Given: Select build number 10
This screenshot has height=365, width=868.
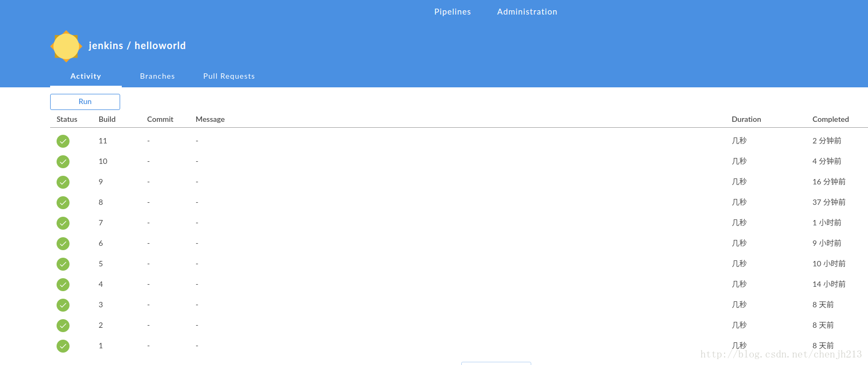Looking at the screenshot, I should coord(103,161).
